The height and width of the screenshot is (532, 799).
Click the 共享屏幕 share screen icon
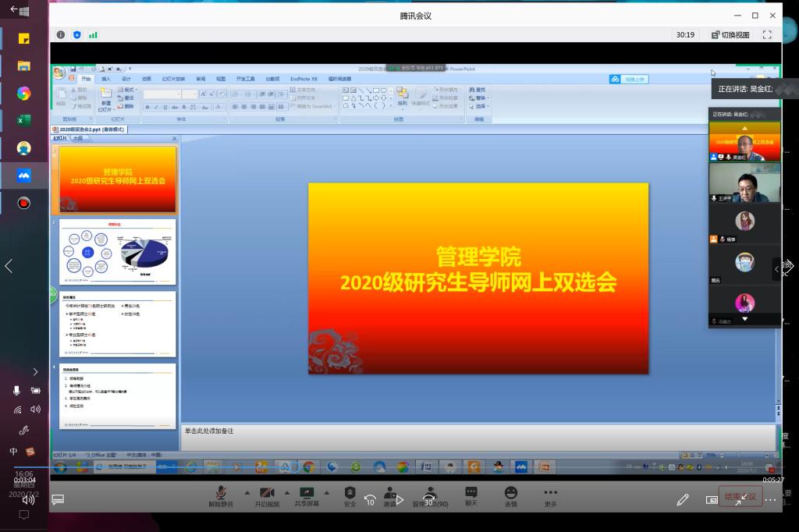pyautogui.click(x=307, y=496)
